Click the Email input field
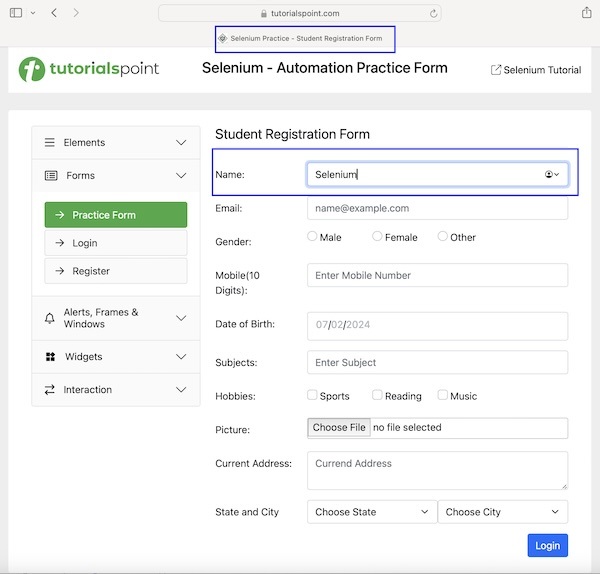The width and height of the screenshot is (600, 574). [x=437, y=208]
